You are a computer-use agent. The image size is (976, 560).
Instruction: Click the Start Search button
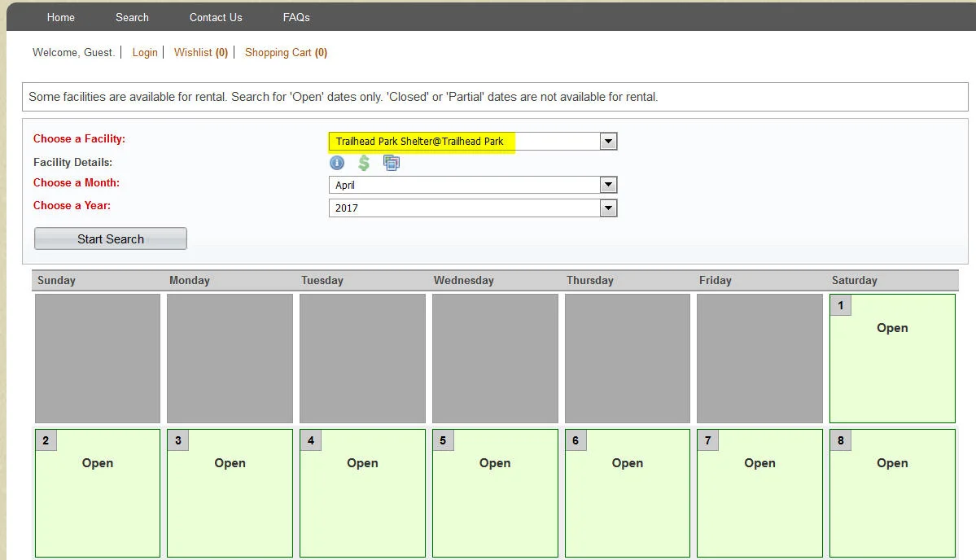(111, 239)
